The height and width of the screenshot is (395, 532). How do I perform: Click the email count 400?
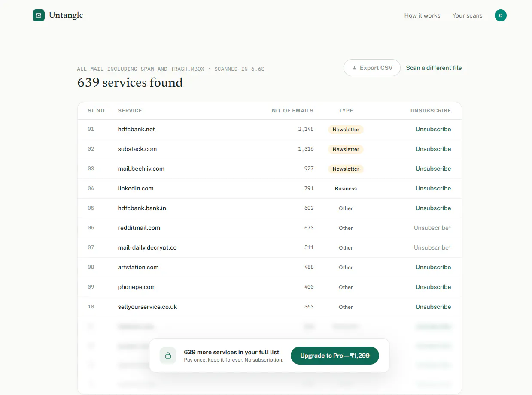tap(309, 287)
